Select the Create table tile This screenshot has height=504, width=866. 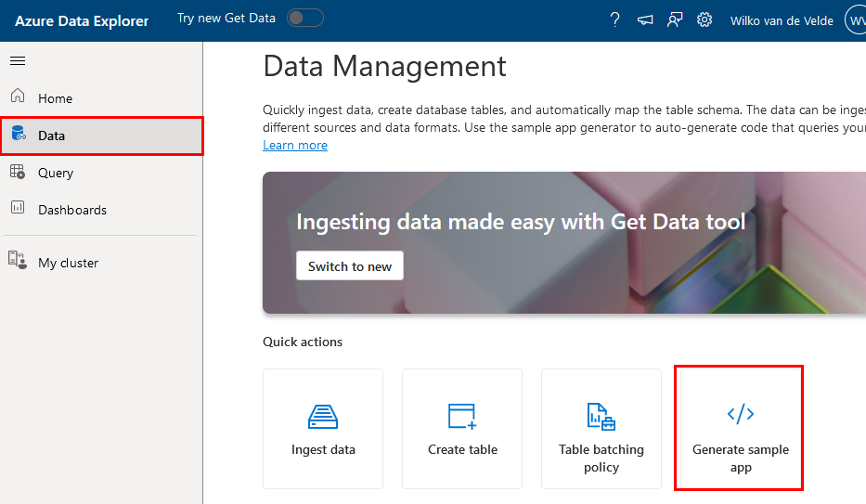click(x=462, y=429)
